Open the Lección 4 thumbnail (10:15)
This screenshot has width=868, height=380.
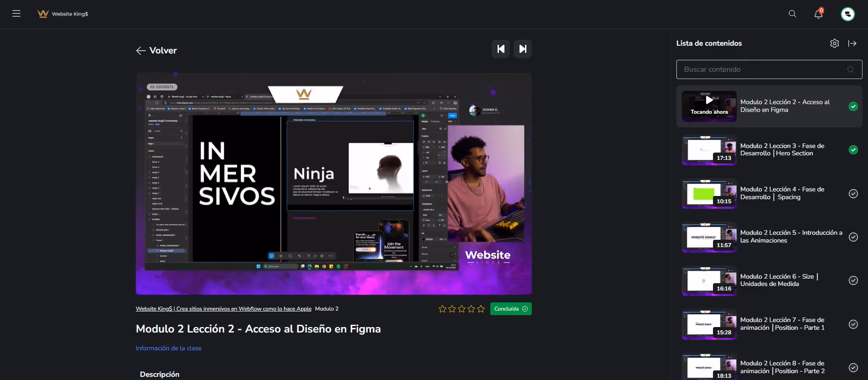pyautogui.click(x=709, y=194)
